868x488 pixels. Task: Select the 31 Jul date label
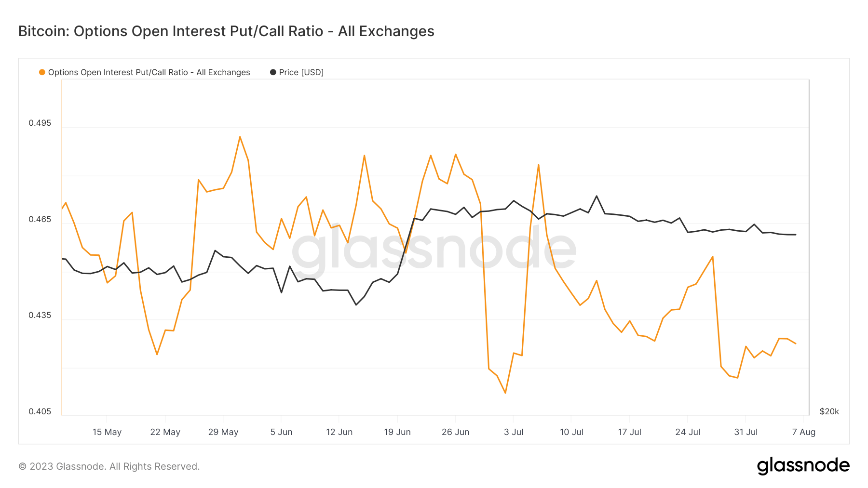tap(746, 432)
